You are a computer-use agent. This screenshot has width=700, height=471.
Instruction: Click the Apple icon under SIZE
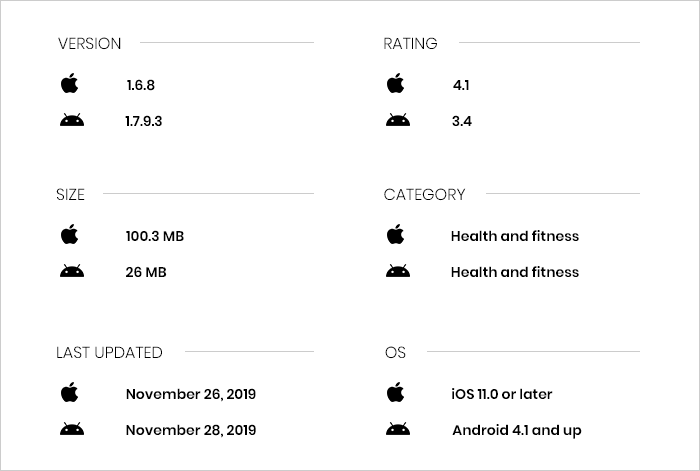pyautogui.click(x=69, y=235)
